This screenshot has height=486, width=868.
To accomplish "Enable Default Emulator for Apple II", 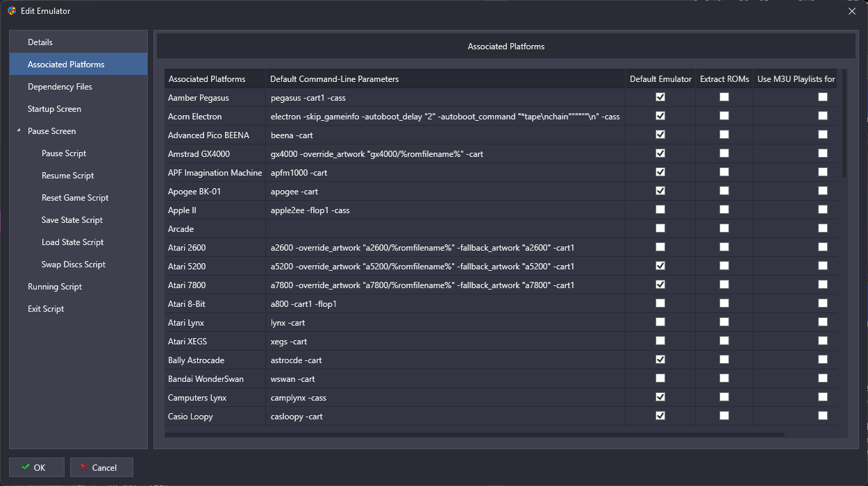I will [x=660, y=210].
